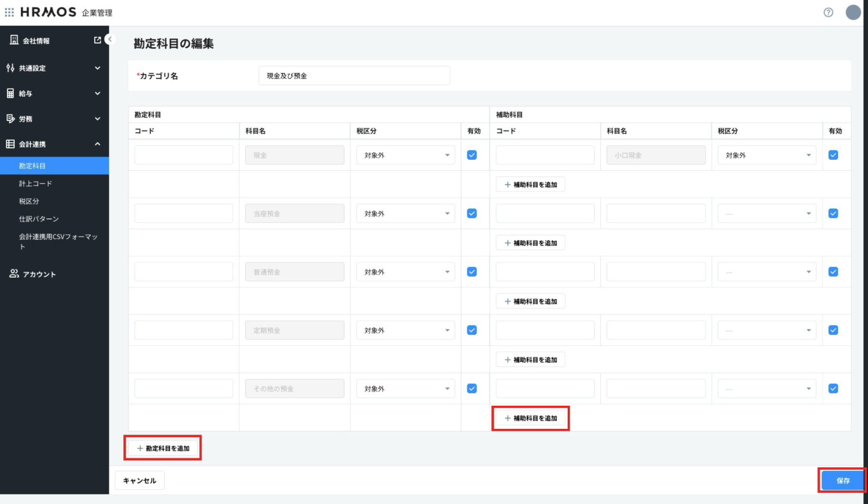Open 計上コード in the sidebar menu
The height and width of the screenshot is (504, 868).
pos(35,183)
